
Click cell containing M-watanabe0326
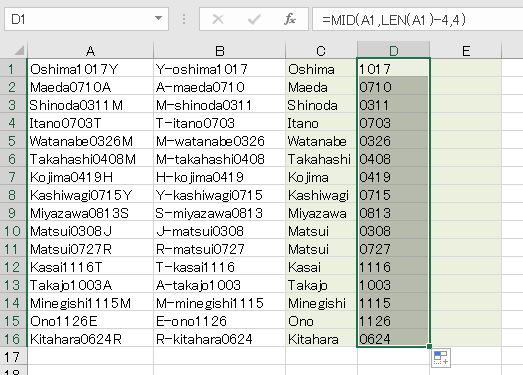click(219, 141)
